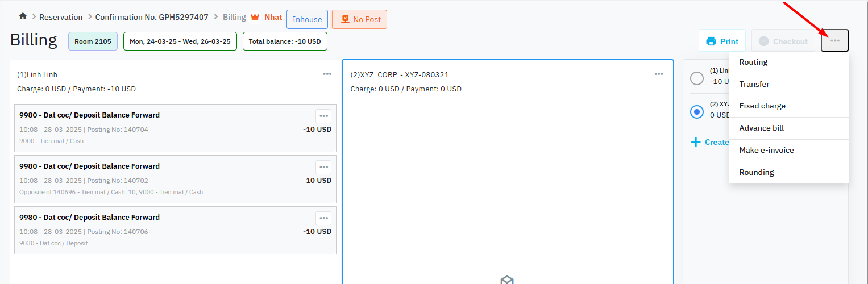This screenshot has height=284, width=868.
Task: Choose Fixed charge menu entry
Action: click(x=789, y=106)
